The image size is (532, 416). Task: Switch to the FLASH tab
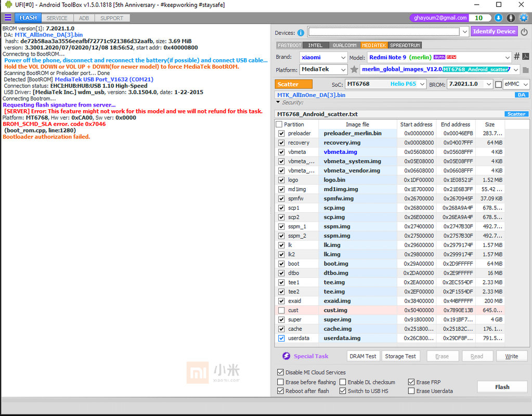point(28,18)
